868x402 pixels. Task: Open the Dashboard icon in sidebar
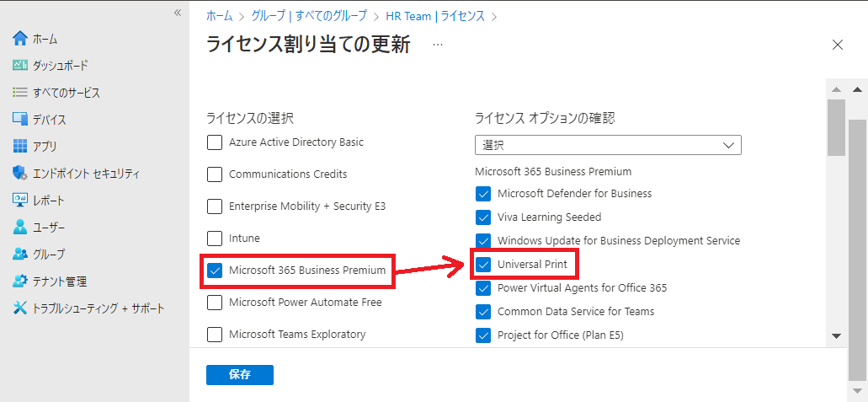click(x=19, y=66)
